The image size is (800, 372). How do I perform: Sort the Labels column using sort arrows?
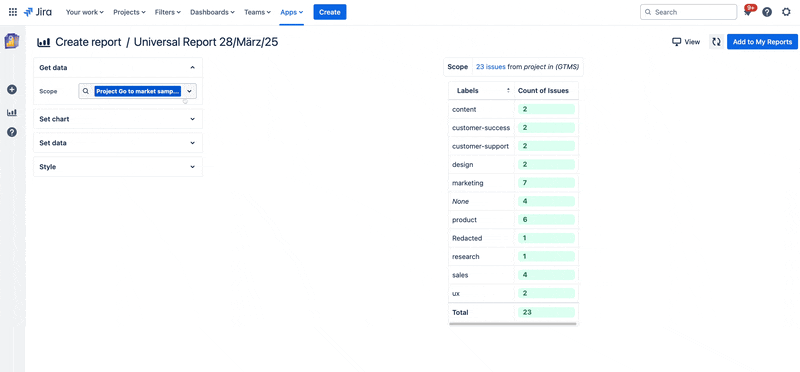pos(508,90)
